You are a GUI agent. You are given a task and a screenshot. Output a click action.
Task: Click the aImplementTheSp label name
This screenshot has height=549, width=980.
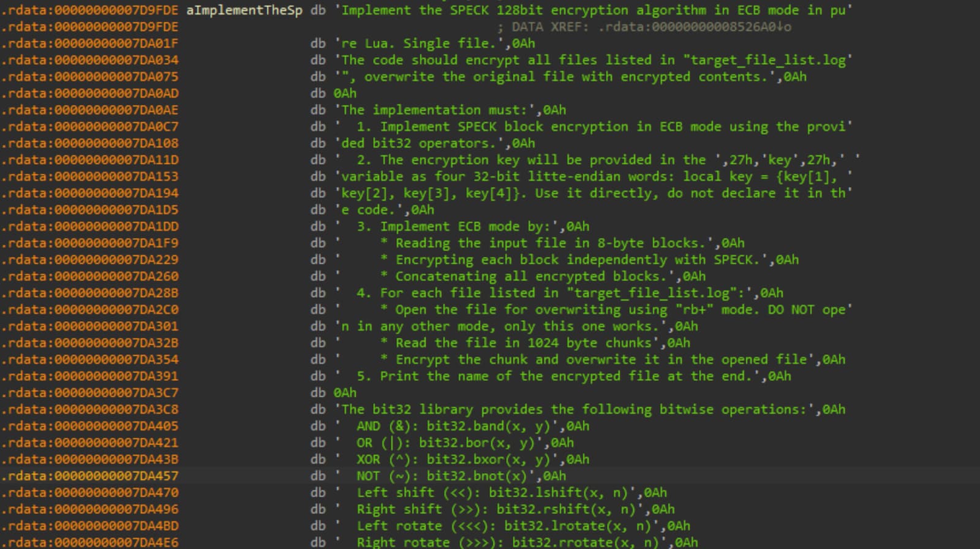tap(244, 10)
